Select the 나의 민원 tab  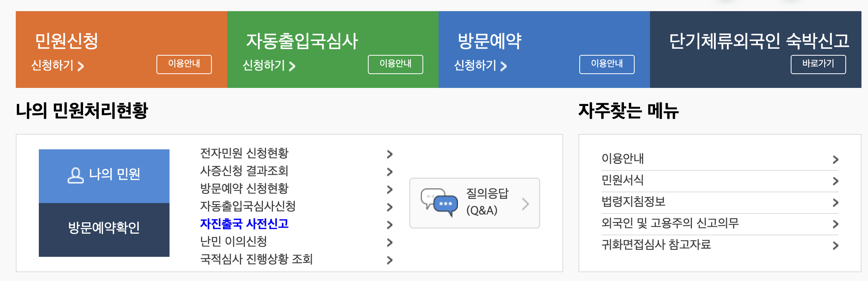click(x=104, y=175)
